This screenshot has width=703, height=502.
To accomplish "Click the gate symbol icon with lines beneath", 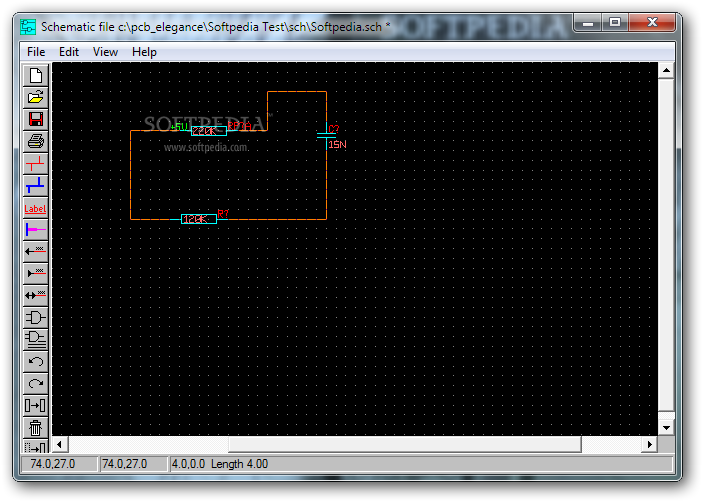I will click(35, 339).
